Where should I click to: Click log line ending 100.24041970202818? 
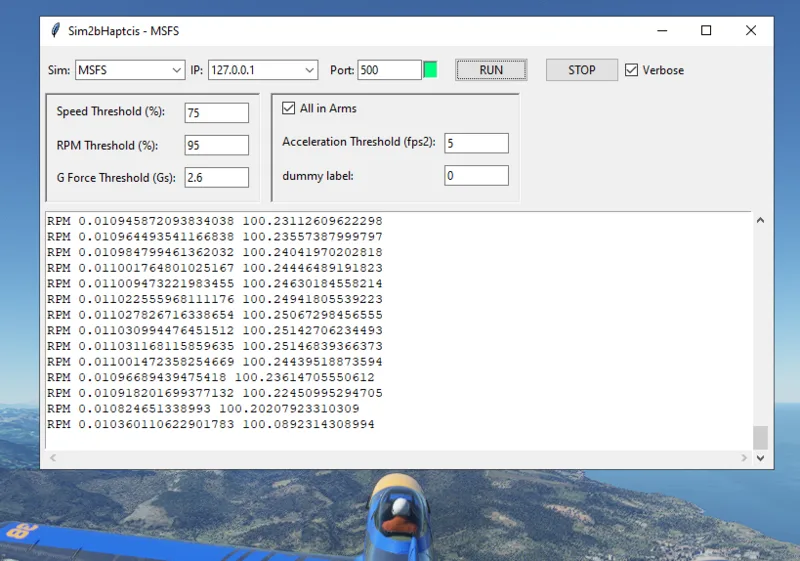pyautogui.click(x=215, y=252)
